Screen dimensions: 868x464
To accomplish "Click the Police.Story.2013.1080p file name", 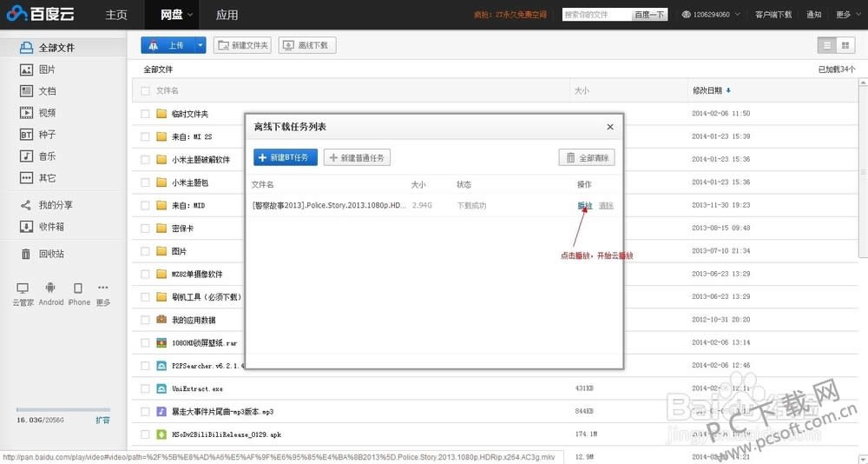I will tap(329, 205).
